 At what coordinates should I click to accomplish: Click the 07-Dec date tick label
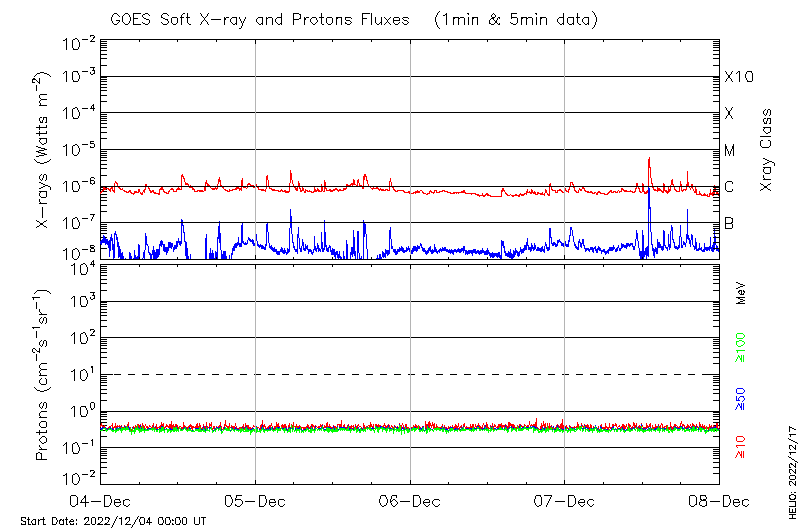(564, 501)
